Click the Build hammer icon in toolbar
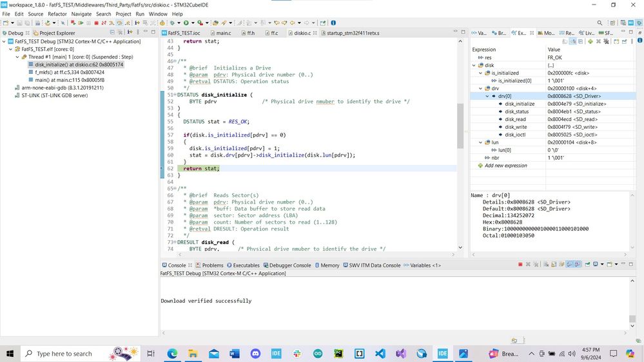 click(x=47, y=23)
